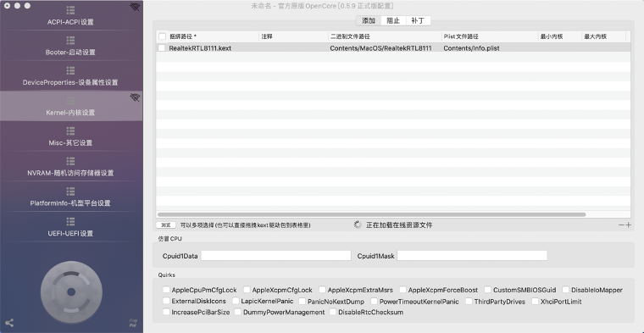Open PlatformInfo-机型平台设置 section
The image size is (644, 333).
(70, 203)
